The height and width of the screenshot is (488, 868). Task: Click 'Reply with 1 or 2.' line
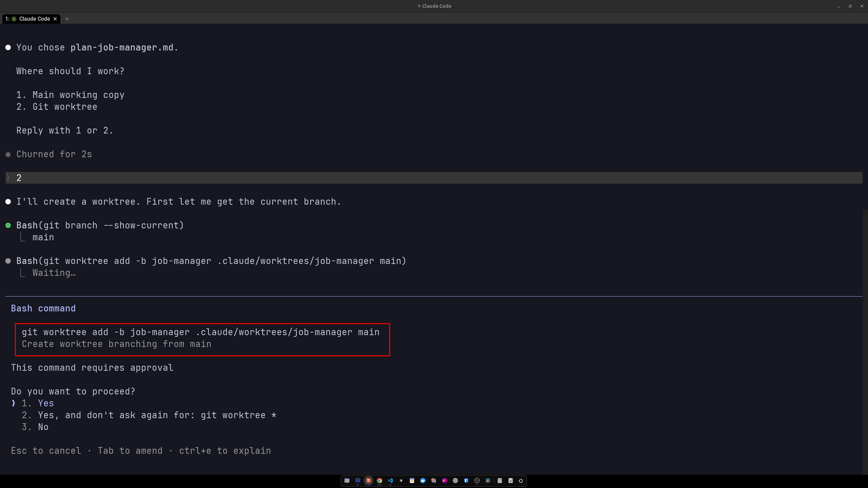(x=65, y=131)
